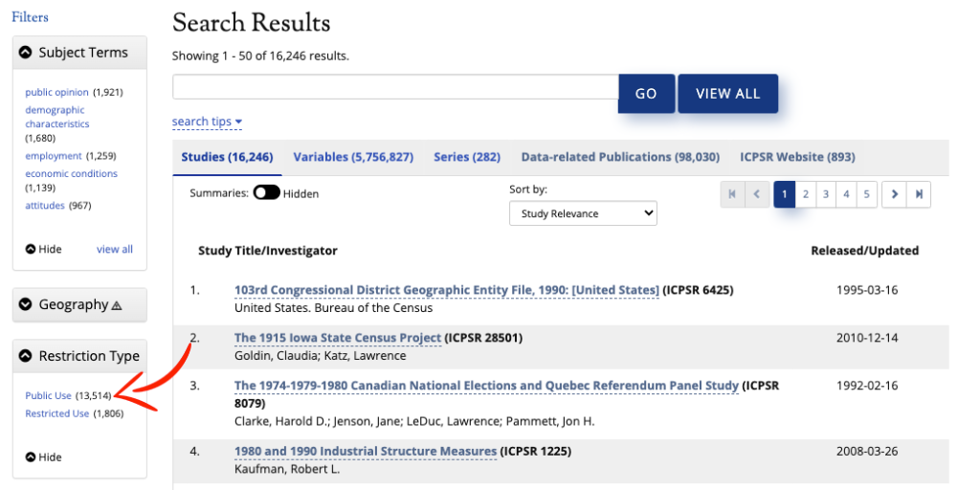Go to previous results page

point(756,194)
